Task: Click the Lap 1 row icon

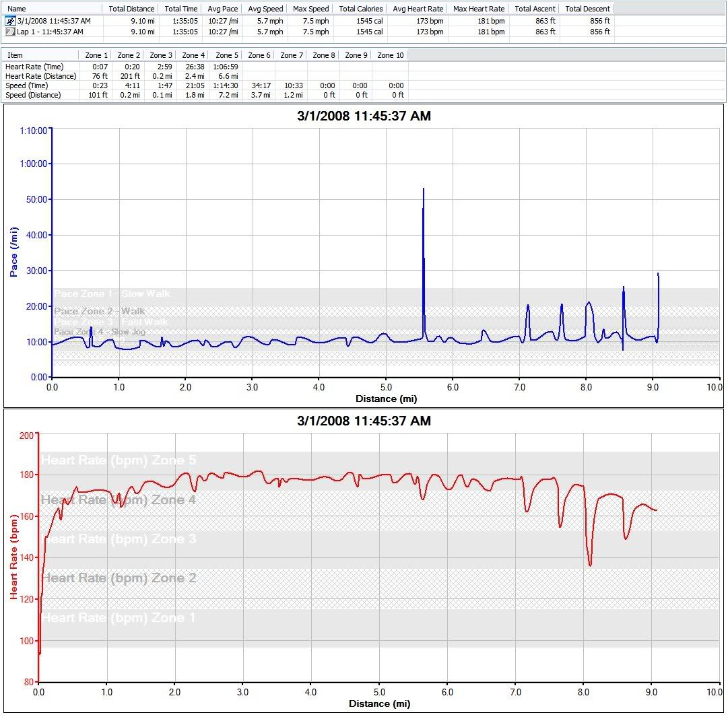Action: 10,32
